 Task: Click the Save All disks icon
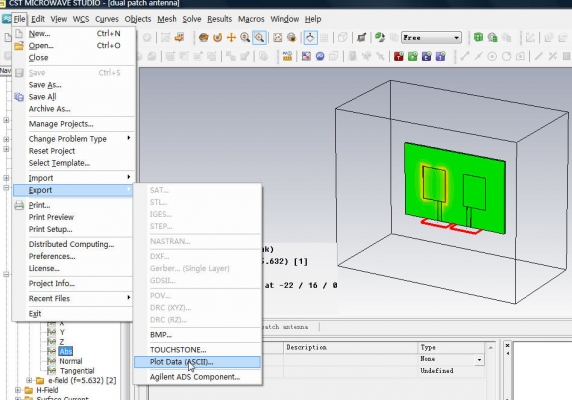click(x=19, y=97)
